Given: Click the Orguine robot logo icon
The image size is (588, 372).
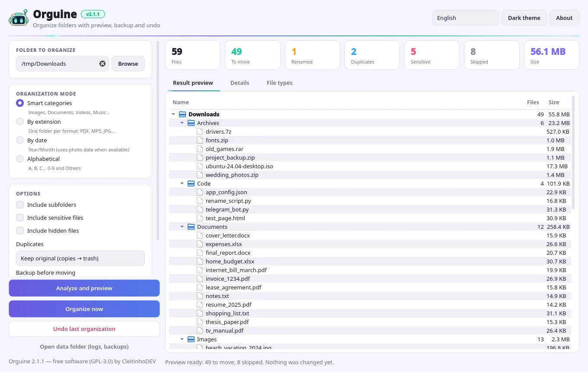Looking at the screenshot, I should 19,18.
